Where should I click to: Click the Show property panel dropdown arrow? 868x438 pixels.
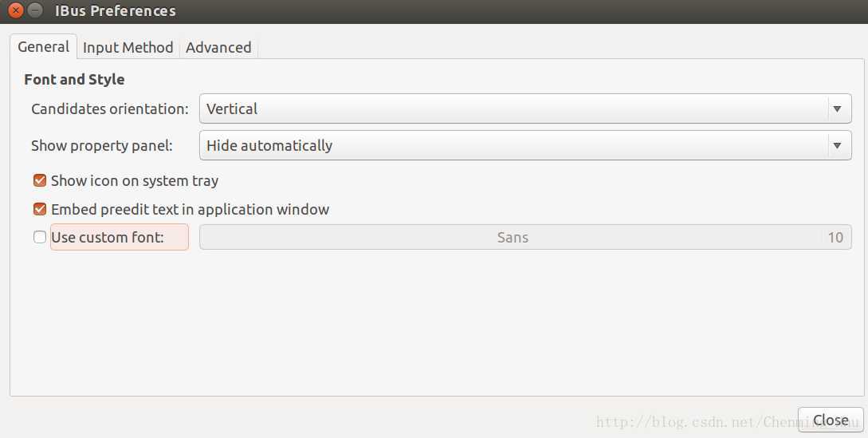pyautogui.click(x=837, y=146)
